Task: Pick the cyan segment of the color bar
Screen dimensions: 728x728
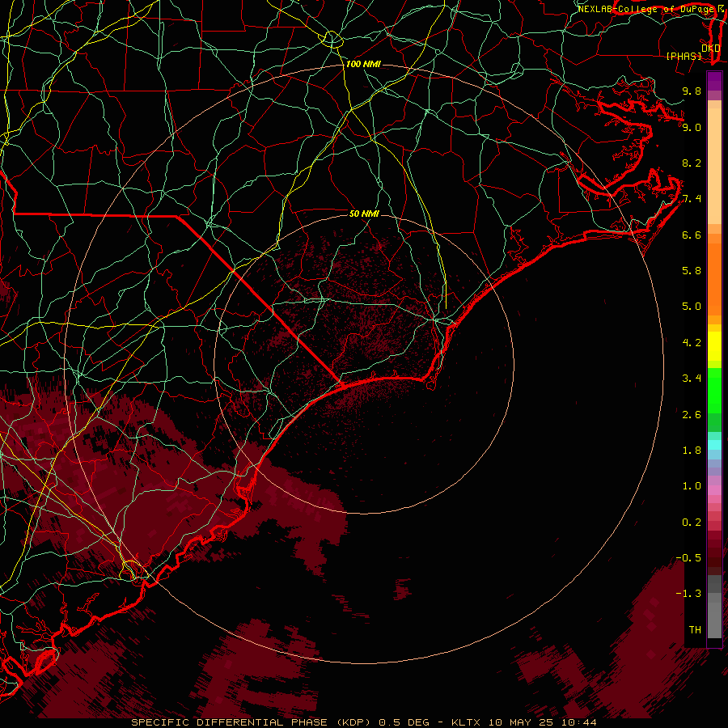Action: tap(714, 444)
